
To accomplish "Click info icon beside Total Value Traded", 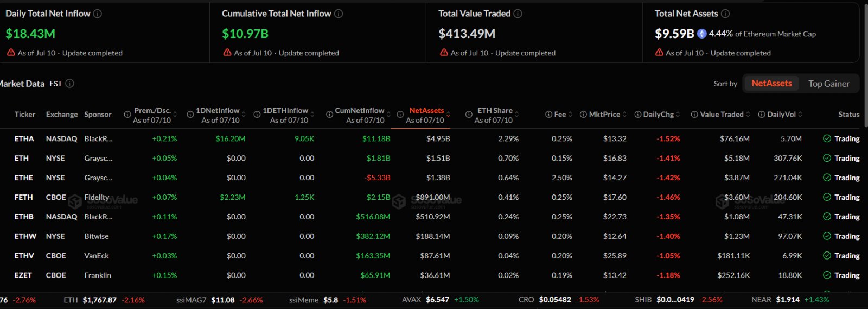I will point(518,14).
